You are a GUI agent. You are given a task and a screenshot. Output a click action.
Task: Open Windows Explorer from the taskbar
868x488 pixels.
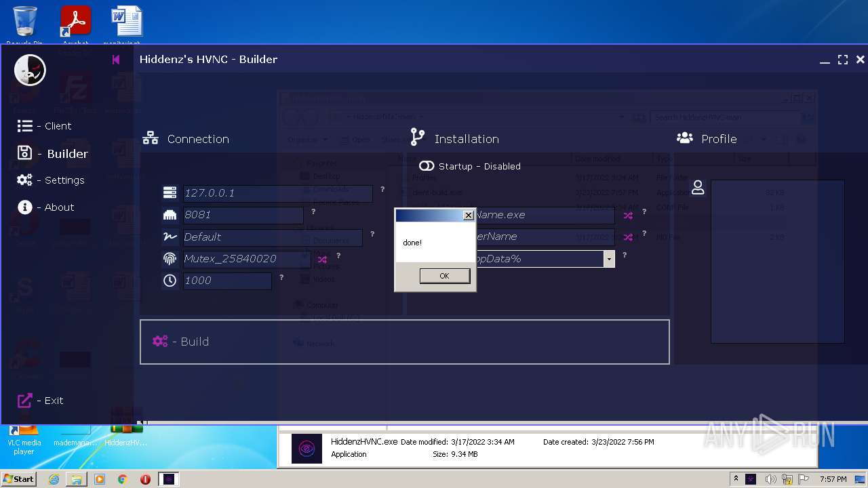point(76,479)
